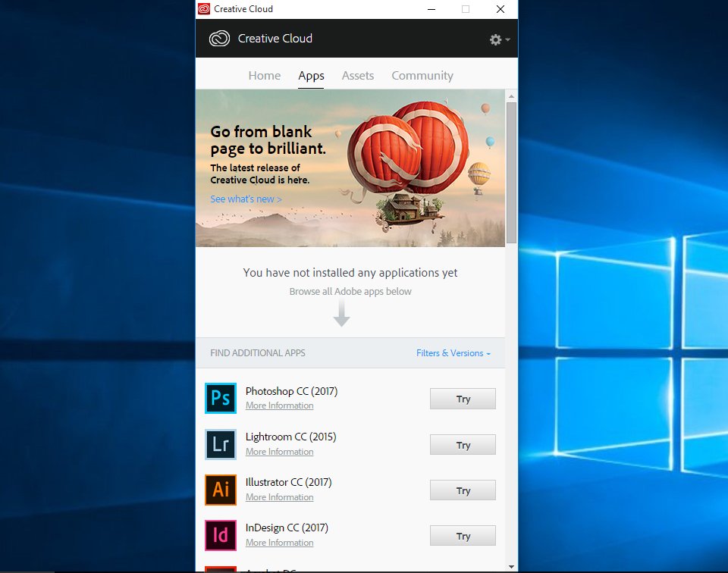The width and height of the screenshot is (728, 573).
Task: Click the Illustrator CC (2017) name text
Action: (x=289, y=483)
